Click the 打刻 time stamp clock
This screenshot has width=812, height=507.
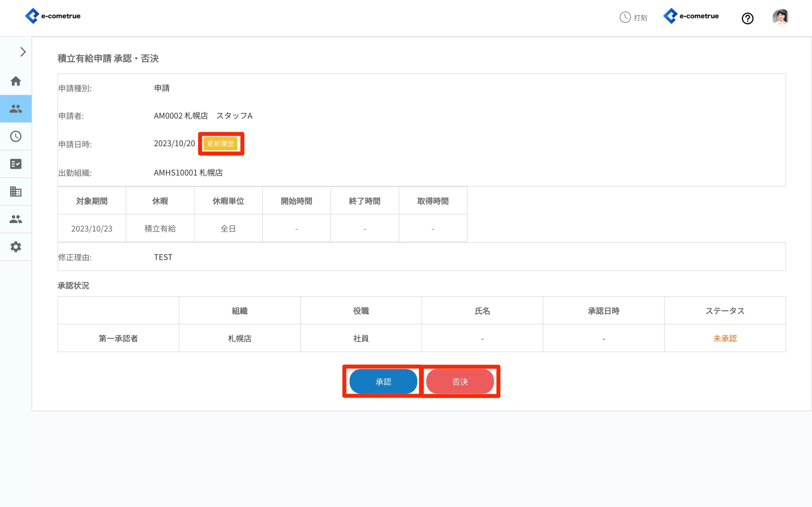[x=633, y=17]
